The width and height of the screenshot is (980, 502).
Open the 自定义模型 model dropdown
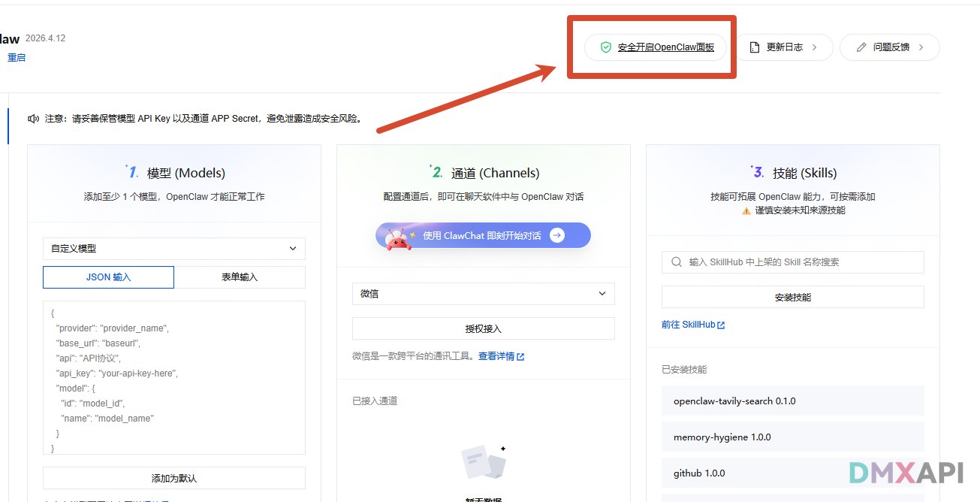(173, 248)
